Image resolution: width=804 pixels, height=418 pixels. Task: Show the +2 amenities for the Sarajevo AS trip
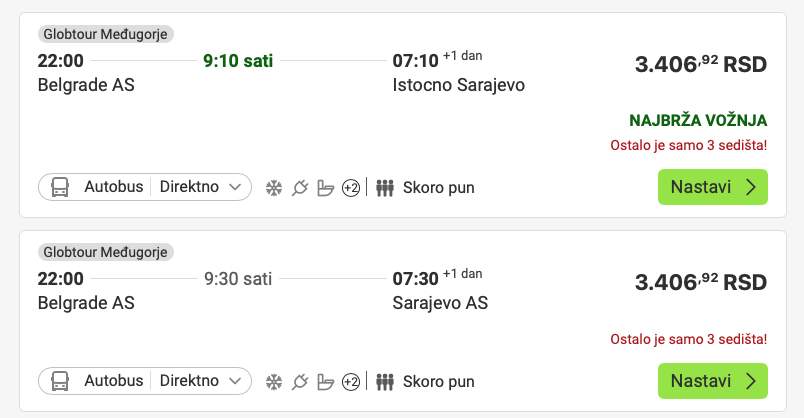pos(350,381)
